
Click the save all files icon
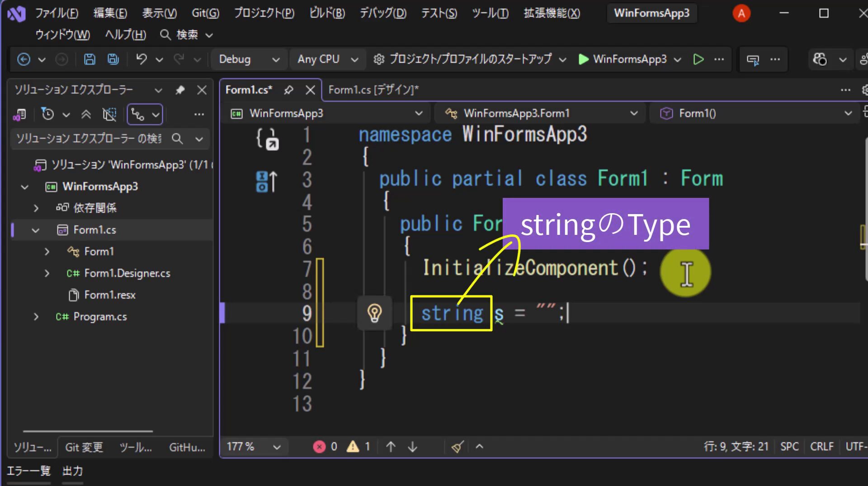tap(113, 59)
